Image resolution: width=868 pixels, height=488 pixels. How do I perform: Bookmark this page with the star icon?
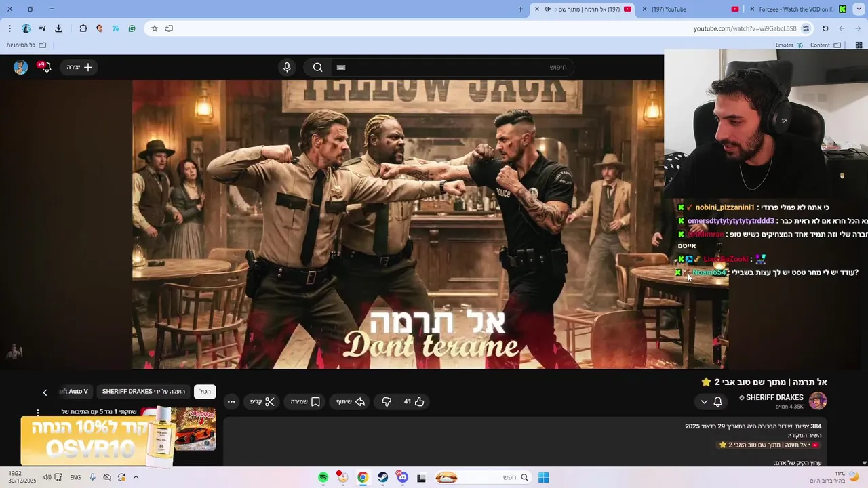(155, 28)
